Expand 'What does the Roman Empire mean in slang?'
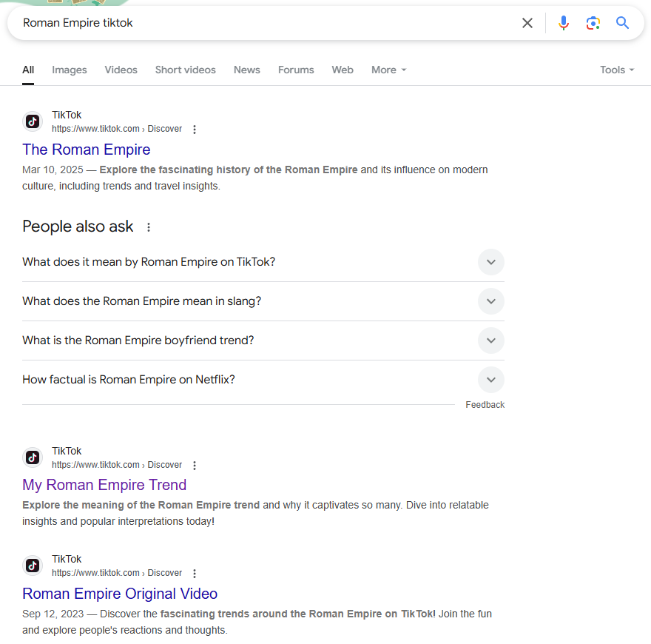 coord(491,301)
